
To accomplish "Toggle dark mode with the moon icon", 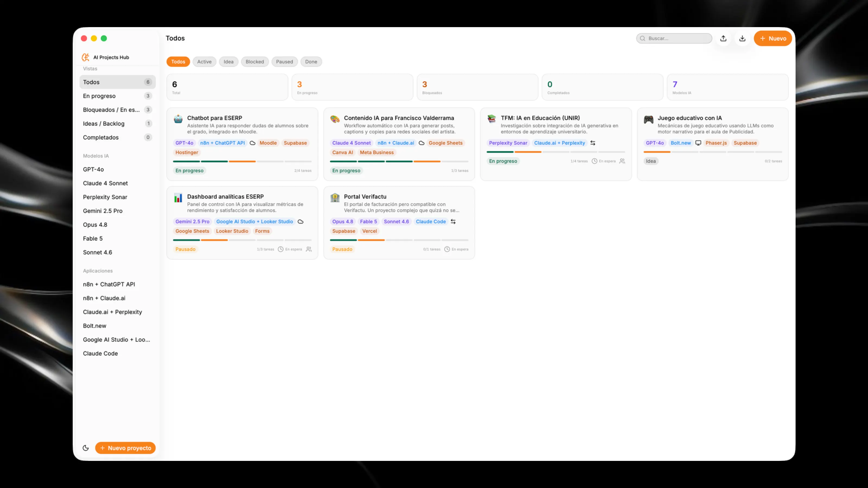I will 86,448.
